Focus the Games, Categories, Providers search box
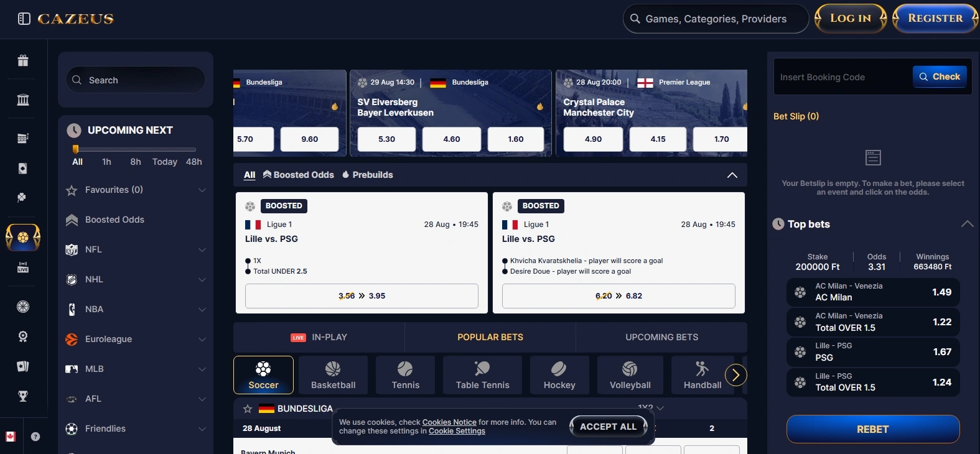 point(716,19)
